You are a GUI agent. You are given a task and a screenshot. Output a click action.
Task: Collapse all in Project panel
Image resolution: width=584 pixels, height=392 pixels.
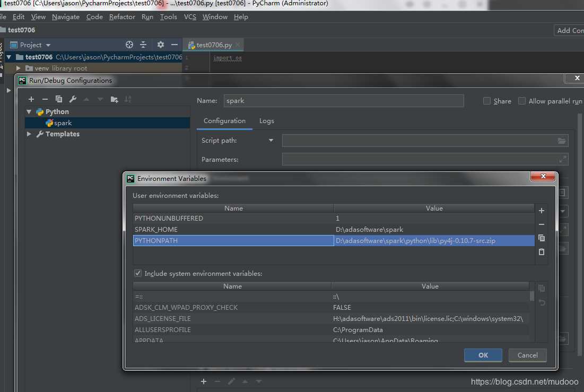click(x=143, y=45)
